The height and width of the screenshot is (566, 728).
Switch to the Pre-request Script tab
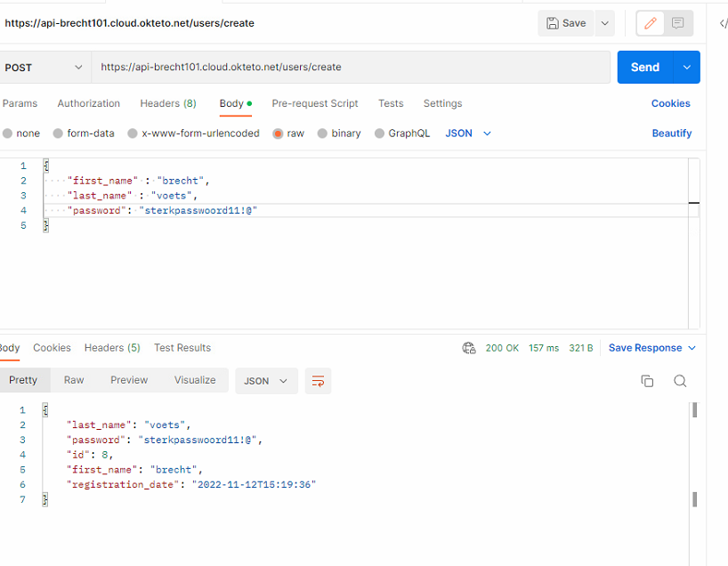point(315,103)
